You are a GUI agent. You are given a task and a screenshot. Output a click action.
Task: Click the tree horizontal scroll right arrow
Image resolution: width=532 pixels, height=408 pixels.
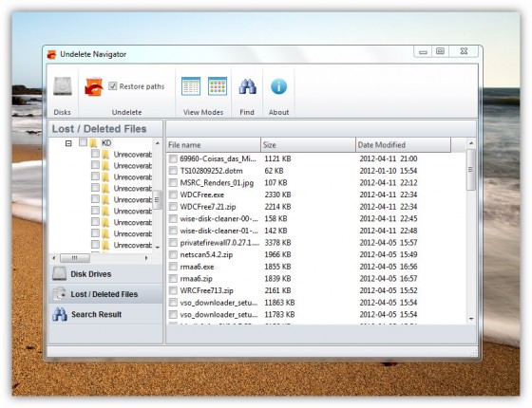click(x=146, y=258)
